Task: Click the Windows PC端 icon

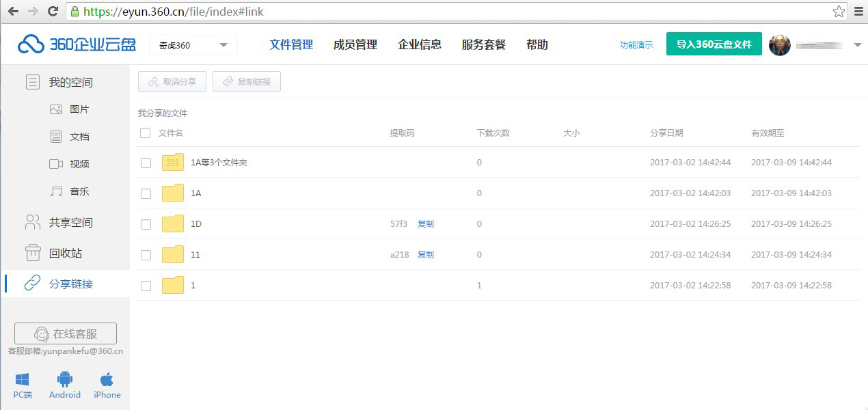Action: pos(23,379)
